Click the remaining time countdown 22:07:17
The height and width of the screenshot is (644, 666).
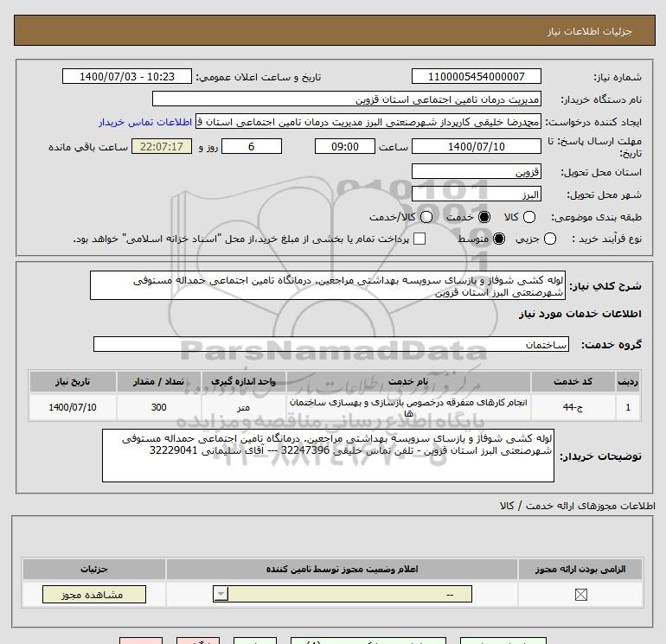162,146
